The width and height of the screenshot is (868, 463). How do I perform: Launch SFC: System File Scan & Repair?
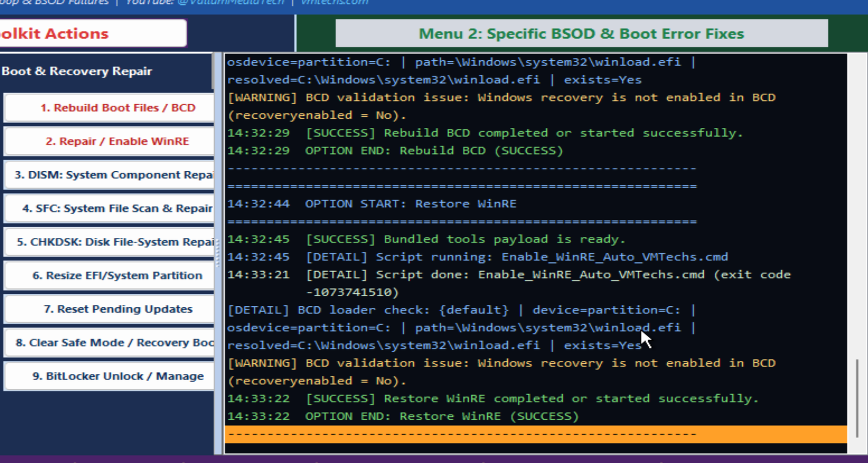(109, 208)
